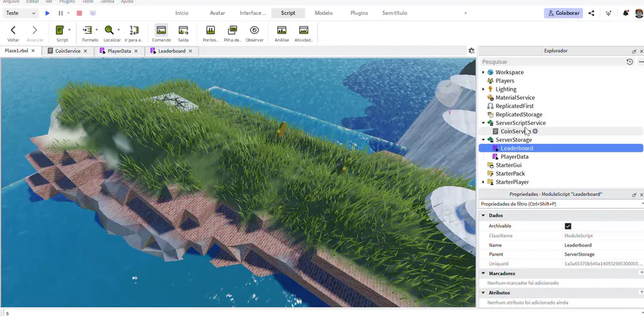Close the PlayerData tab
Viewport: 644px width, 316px height.
click(x=136, y=51)
